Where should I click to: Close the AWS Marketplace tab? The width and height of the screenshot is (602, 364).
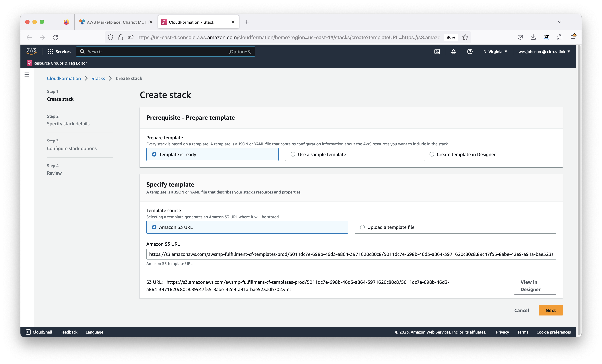tap(151, 22)
